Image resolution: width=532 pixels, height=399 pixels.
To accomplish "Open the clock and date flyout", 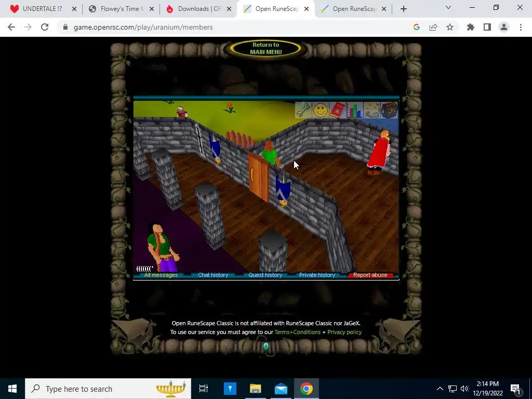I will tap(488, 389).
